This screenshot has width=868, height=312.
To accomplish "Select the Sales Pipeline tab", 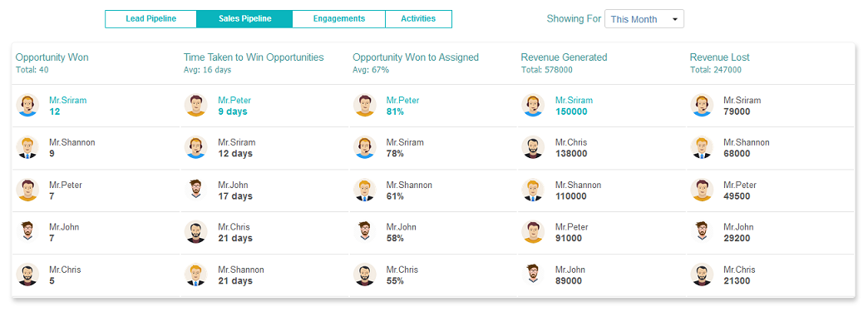I will [x=244, y=19].
